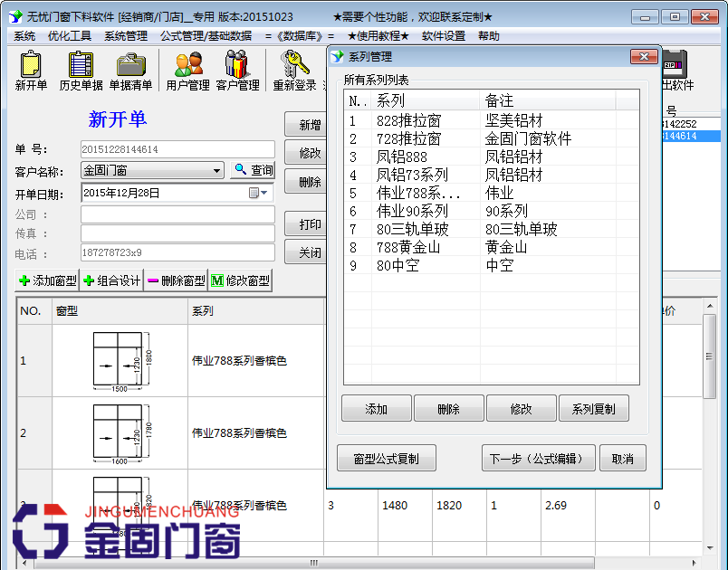点击客户管理图标

pos(237,71)
